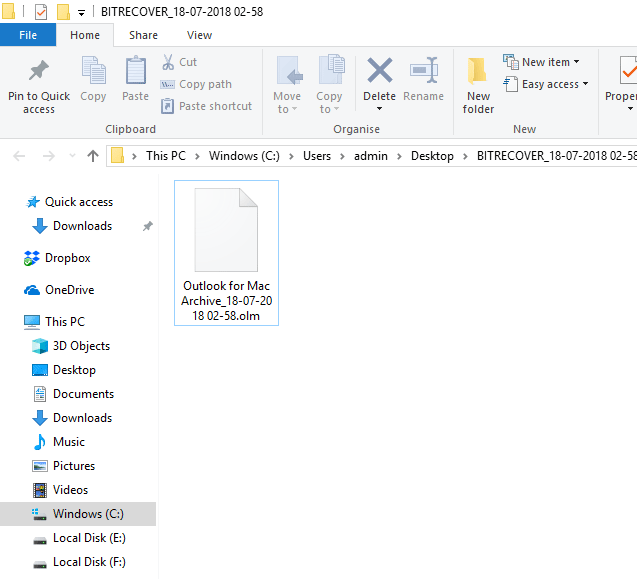Open the Delete dropdown arrow
This screenshot has width=637, height=579.
(x=379, y=109)
